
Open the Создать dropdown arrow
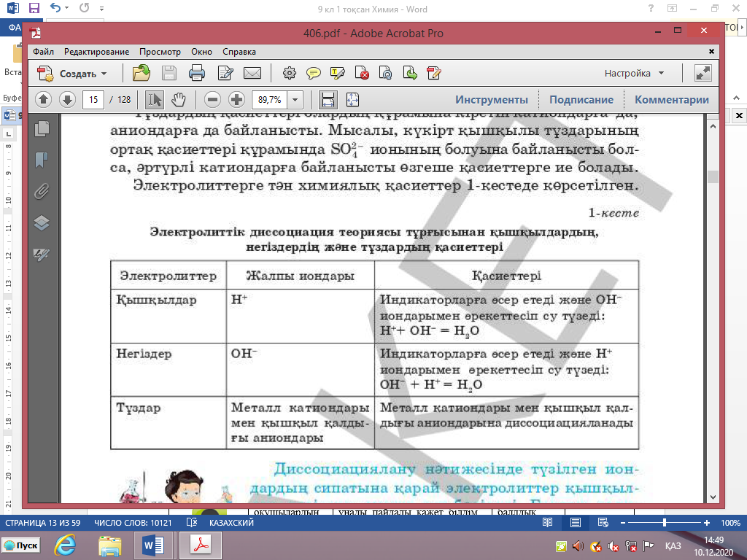click(x=104, y=74)
